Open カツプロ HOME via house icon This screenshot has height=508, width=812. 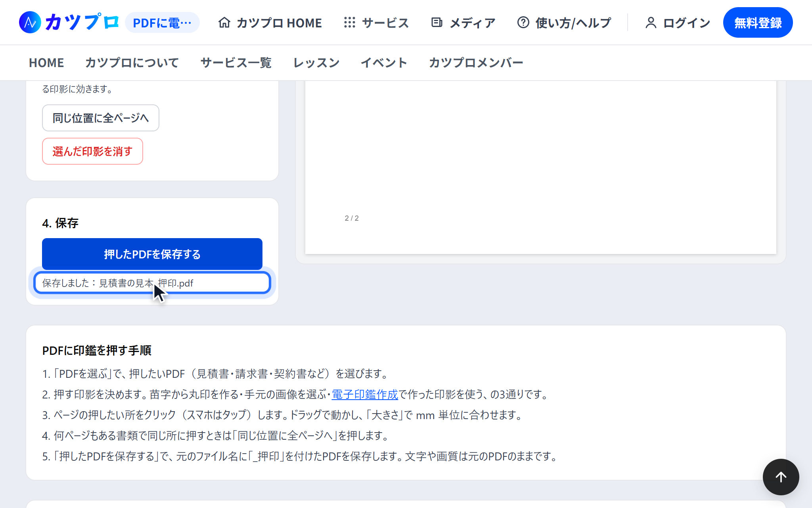224,23
